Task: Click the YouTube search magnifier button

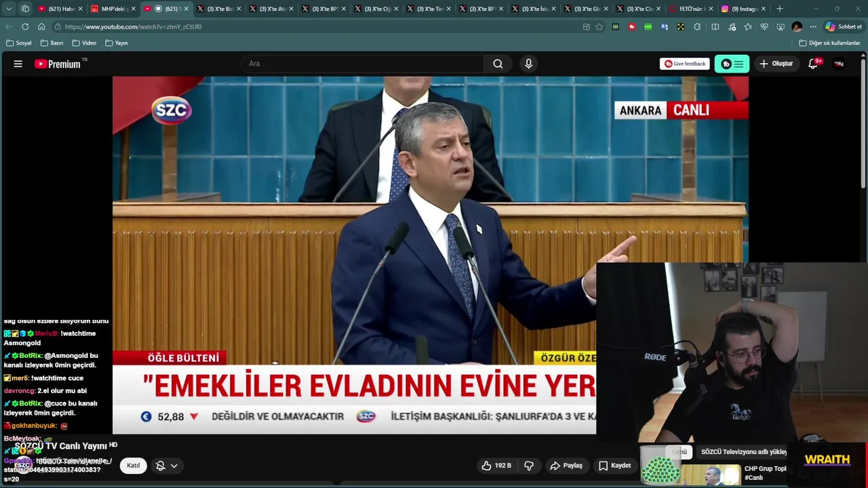Action: [x=498, y=64]
